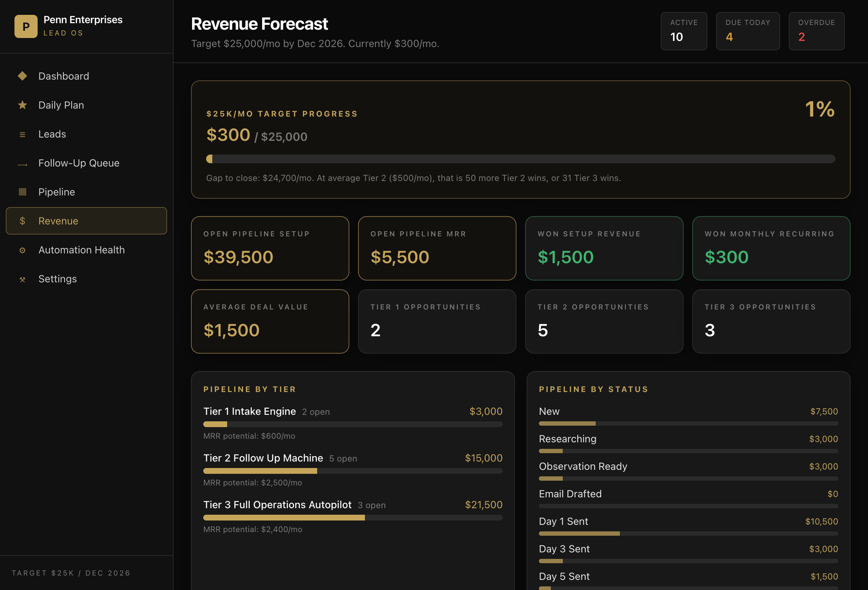The height and width of the screenshot is (590, 868).
Task: Click the Tier 1 Intake Engine bar
Action: click(x=353, y=424)
